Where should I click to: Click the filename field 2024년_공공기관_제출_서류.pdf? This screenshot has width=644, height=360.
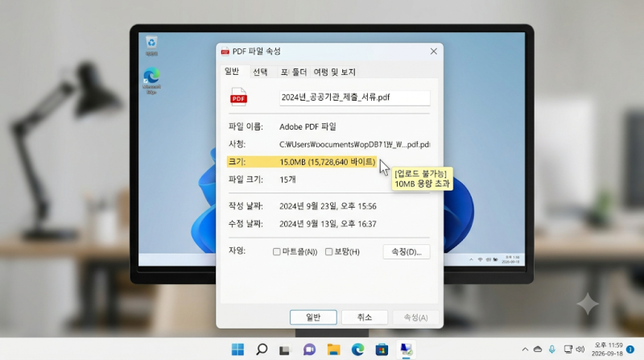pyautogui.click(x=355, y=97)
